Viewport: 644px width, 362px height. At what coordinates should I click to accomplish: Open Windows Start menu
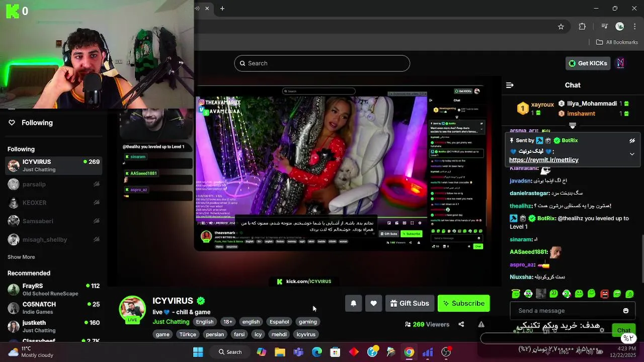click(x=198, y=352)
